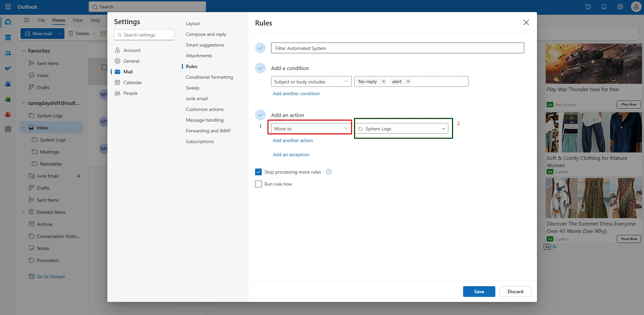Collapse the tareqdayshift account section
644x315 pixels.
pyautogui.click(x=23, y=103)
